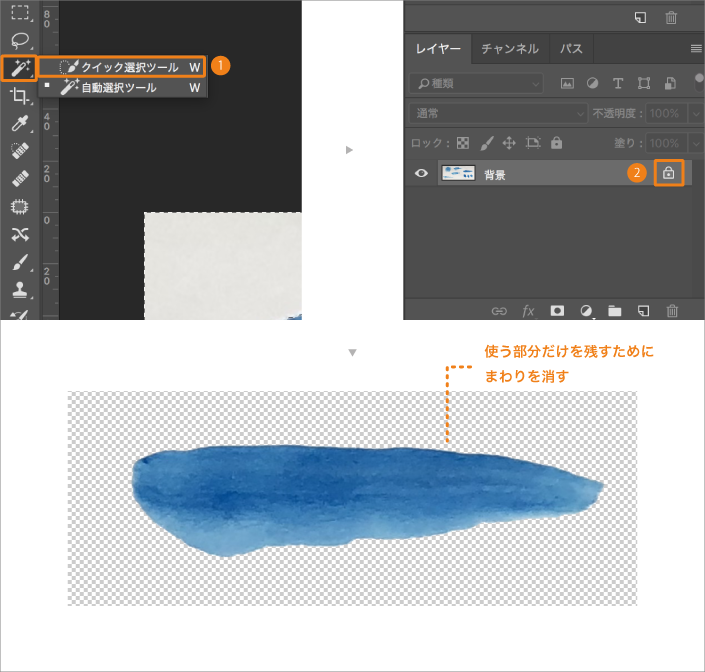705x672 pixels.
Task: Click the new item icon in upper panel
Action: click(x=640, y=18)
